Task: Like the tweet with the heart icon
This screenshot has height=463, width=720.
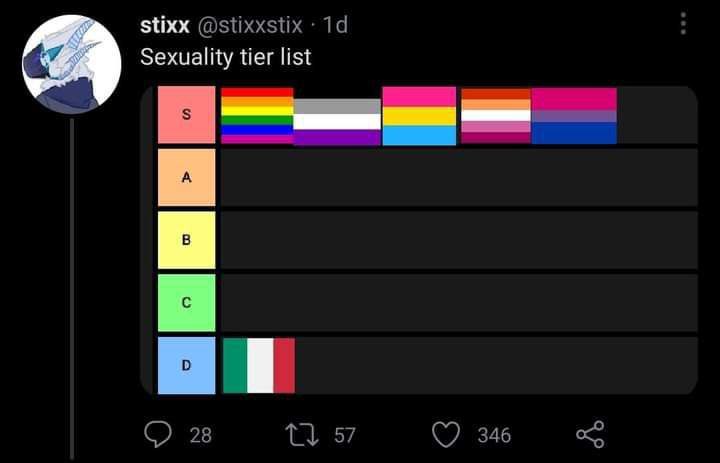Action: [x=445, y=434]
